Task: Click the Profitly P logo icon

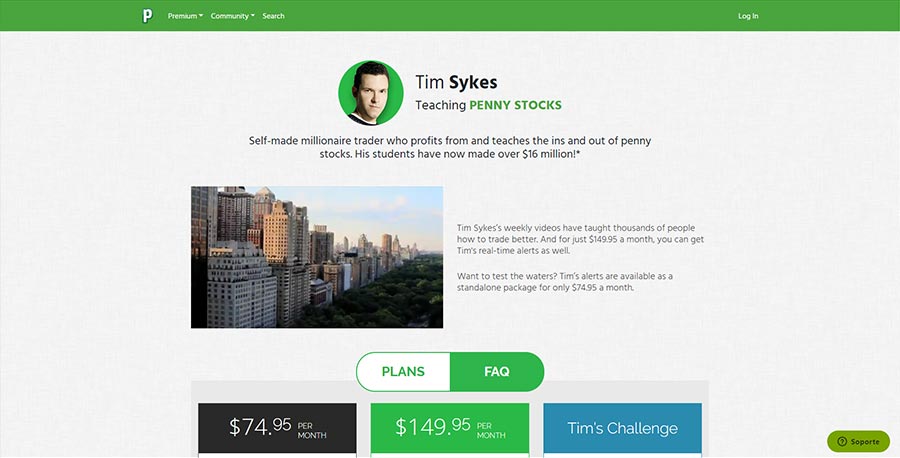Action: tap(148, 16)
